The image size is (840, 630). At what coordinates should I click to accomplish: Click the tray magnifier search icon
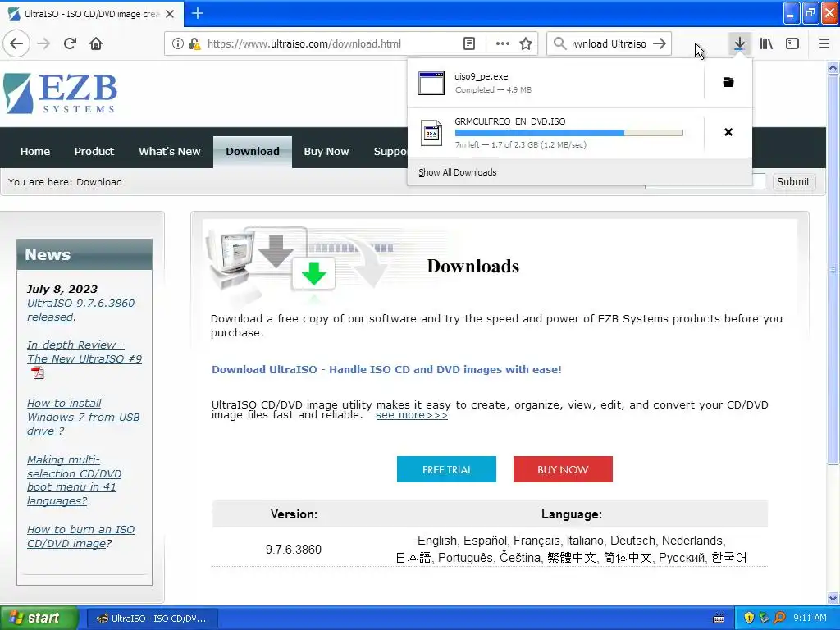pyautogui.click(x=779, y=618)
